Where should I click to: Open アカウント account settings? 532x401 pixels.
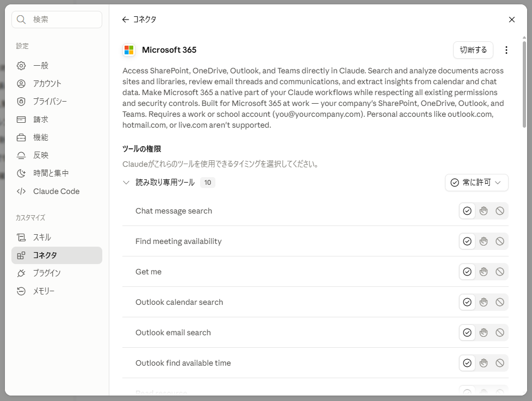point(57,83)
